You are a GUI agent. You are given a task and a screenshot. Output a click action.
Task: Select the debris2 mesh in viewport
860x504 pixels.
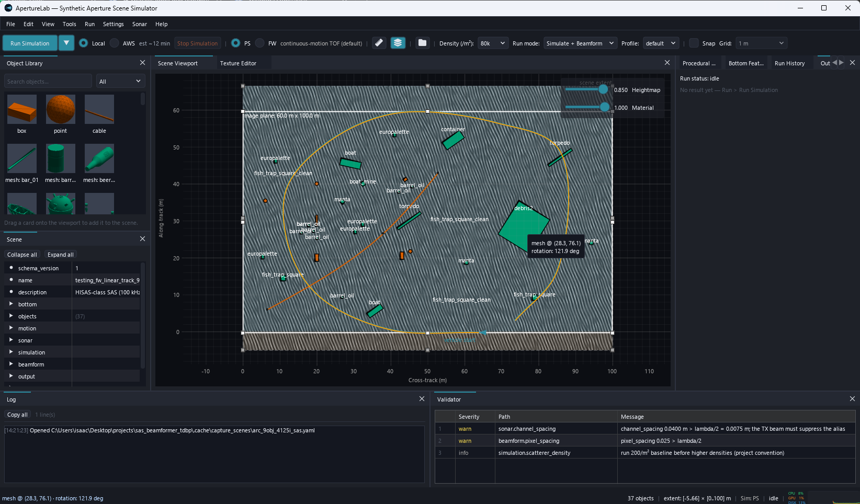[523, 226]
